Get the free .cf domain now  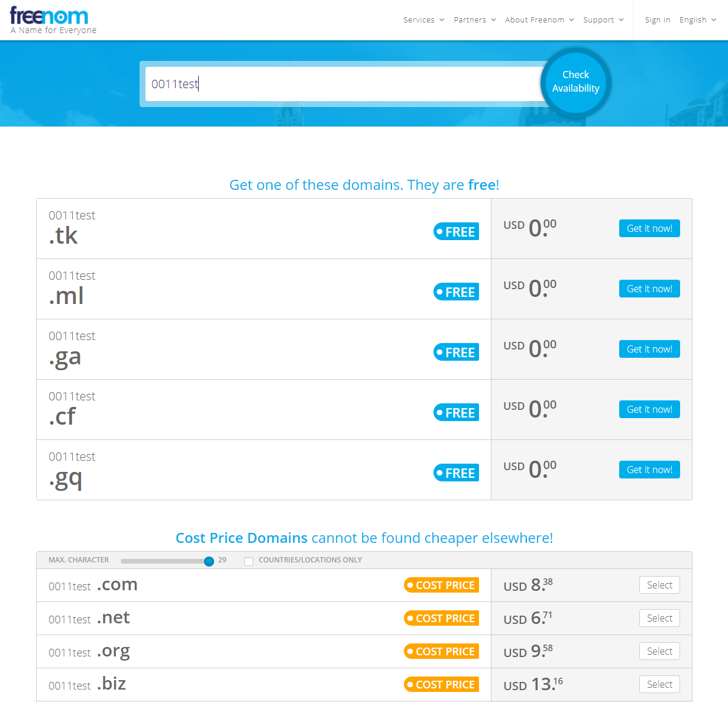pyautogui.click(x=649, y=409)
